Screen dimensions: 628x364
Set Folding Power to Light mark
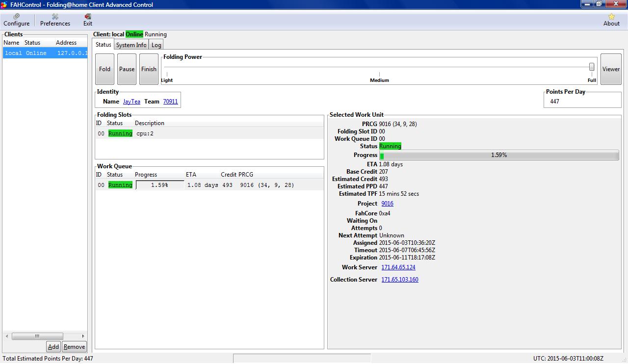(167, 80)
